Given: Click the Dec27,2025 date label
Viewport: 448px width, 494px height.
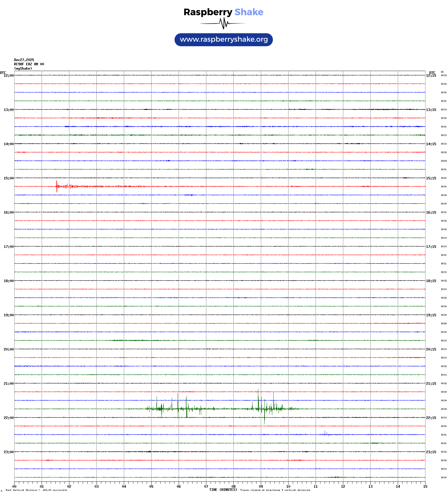Looking at the screenshot, I should coord(24,60).
